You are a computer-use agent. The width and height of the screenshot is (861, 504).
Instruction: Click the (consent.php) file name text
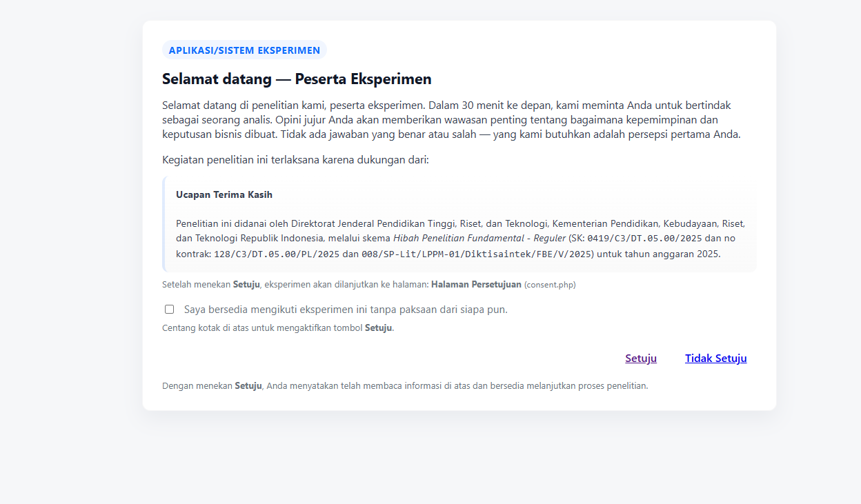550,285
